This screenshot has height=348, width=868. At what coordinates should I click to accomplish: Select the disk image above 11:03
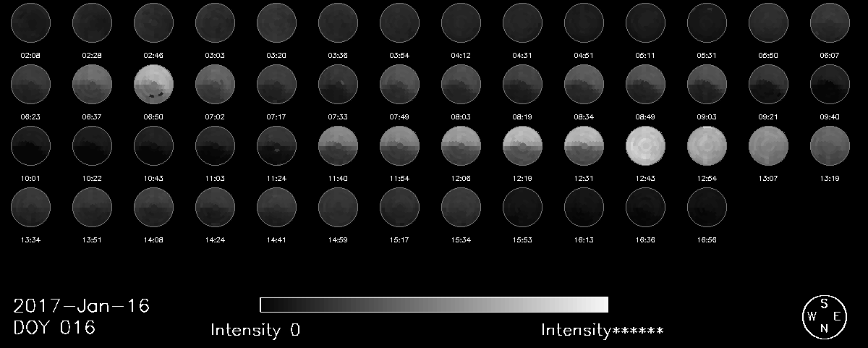click(215, 146)
